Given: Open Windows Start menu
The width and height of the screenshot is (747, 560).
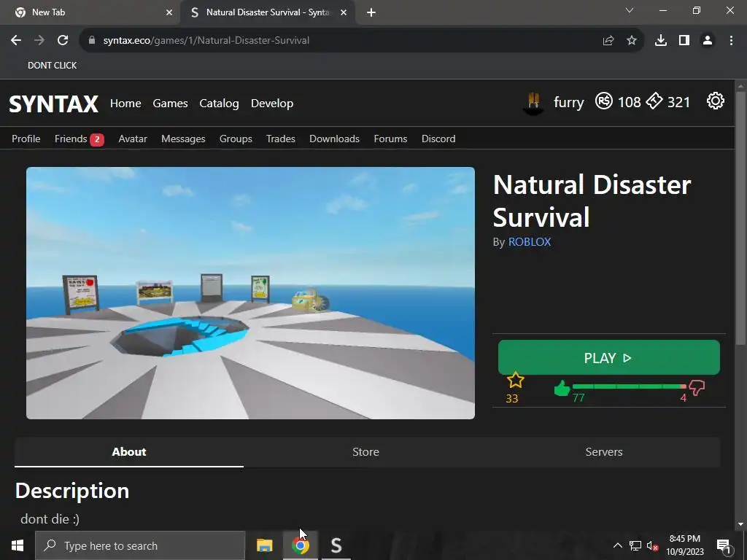Looking at the screenshot, I should [x=18, y=545].
